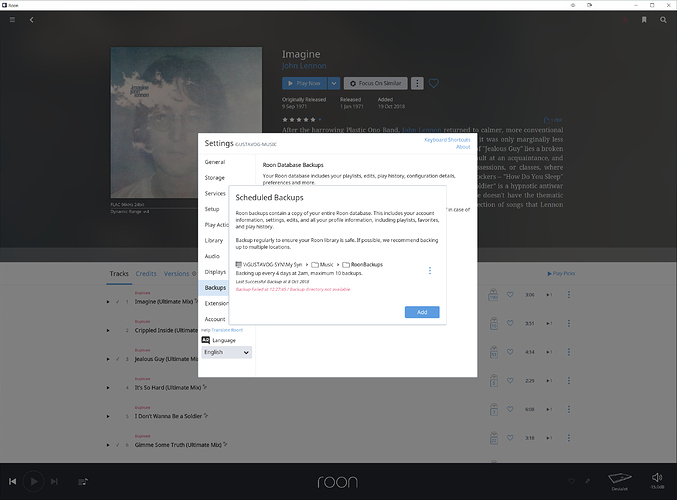The height and width of the screenshot is (500, 677).
Task: Toggle checkmark on Imagine (Ultimate Mix) track
Action: 117,302
